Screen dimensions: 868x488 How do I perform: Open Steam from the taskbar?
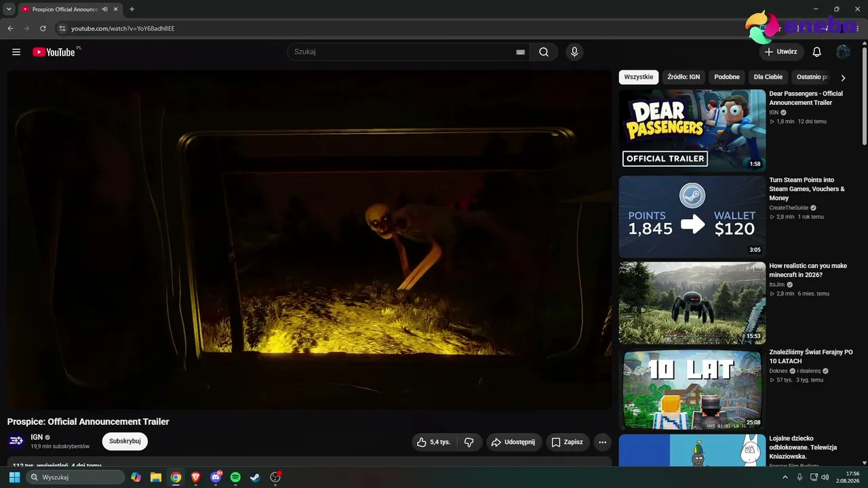tap(255, 477)
